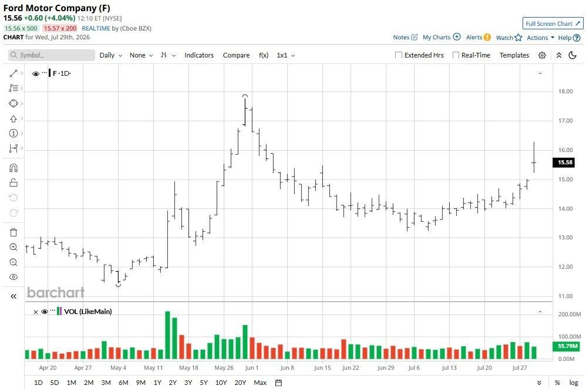Open the Actions dropdown
Screen dimensions: 586x392
(540, 38)
